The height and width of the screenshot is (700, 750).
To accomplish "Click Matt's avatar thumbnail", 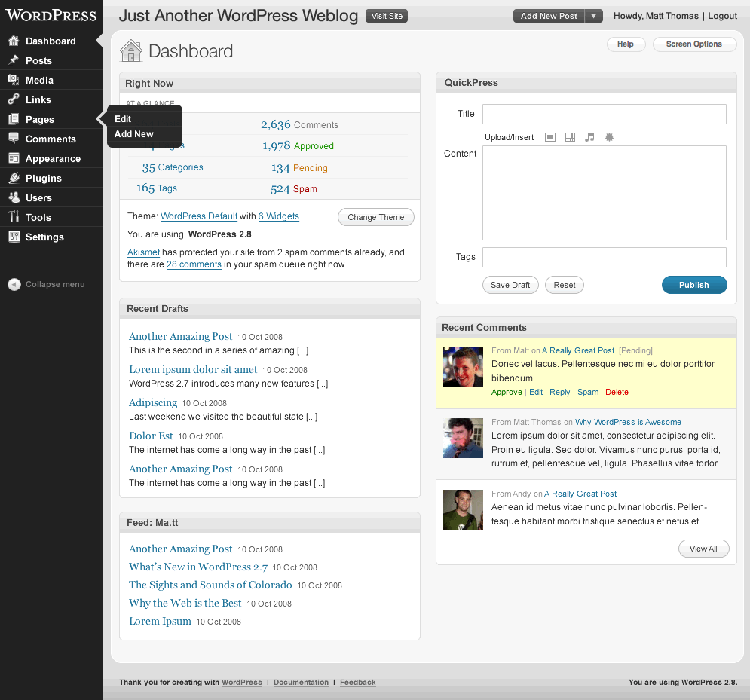I will (x=463, y=367).
